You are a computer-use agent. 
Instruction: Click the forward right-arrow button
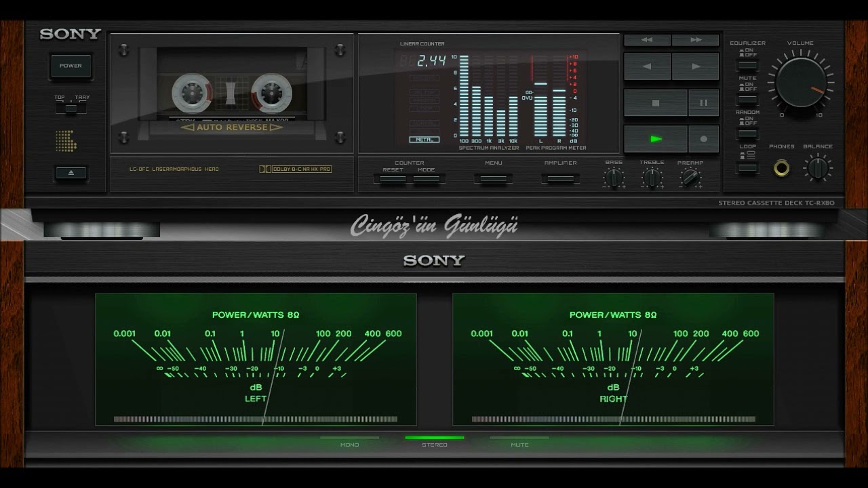pyautogui.click(x=696, y=66)
